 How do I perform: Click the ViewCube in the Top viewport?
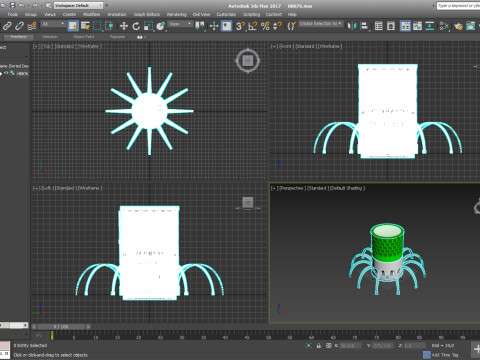point(248,61)
